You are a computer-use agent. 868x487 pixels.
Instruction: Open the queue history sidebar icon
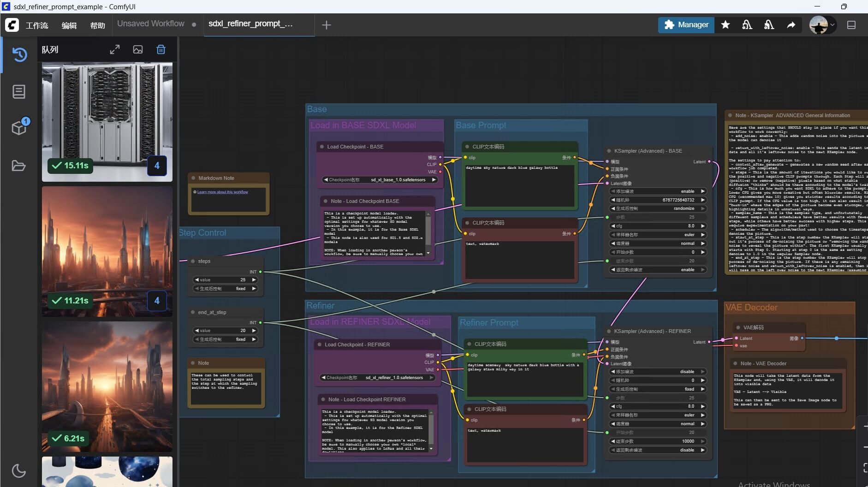[19, 54]
